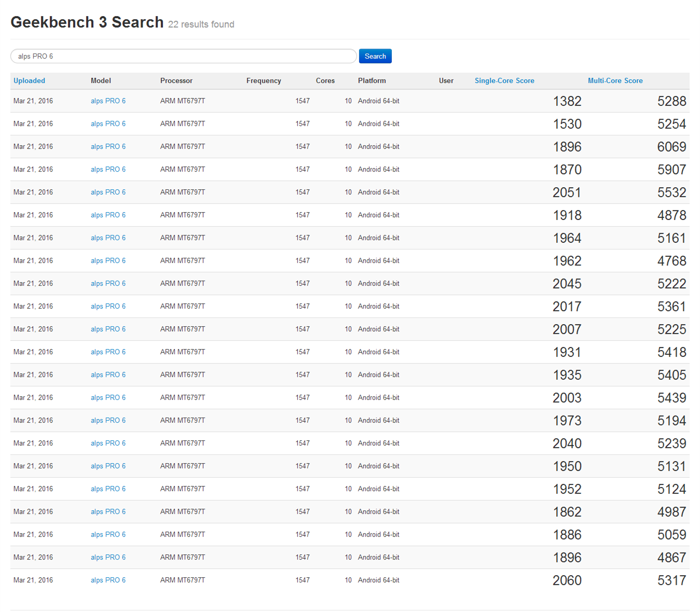Image resolution: width=700 pixels, height=612 pixels.
Task: Click the multi-core score 5124
Action: coord(671,489)
